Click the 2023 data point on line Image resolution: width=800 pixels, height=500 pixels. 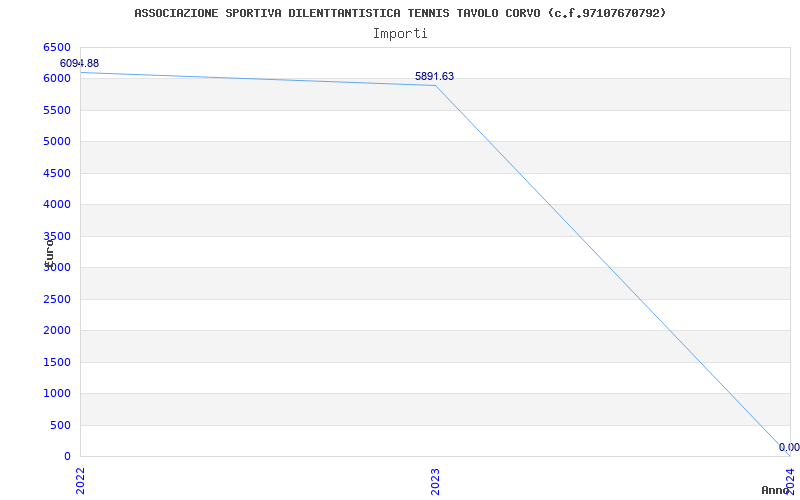click(435, 85)
